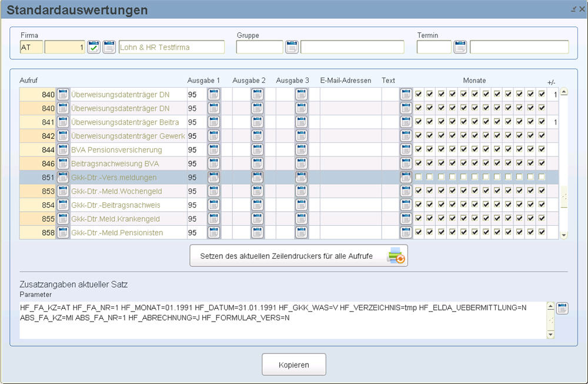588x384 pixels.
Task: Open Ausgabe 3 lookup icon in row 841
Action: (x=301, y=122)
